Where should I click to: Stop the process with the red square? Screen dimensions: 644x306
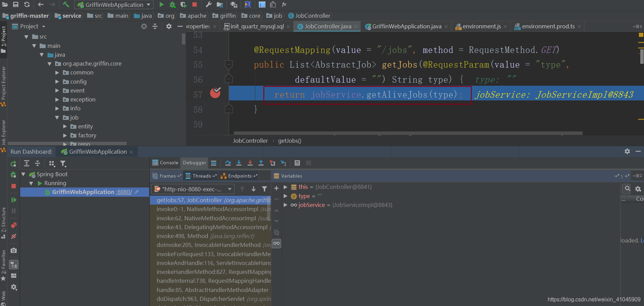tap(195, 4)
